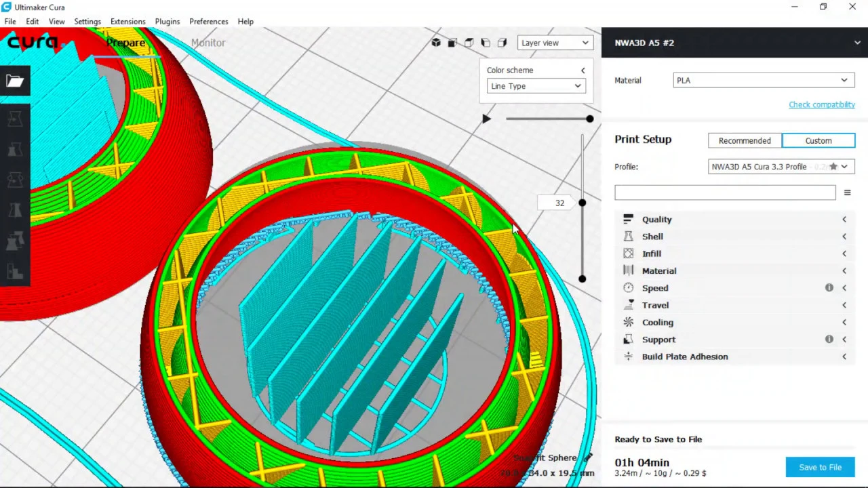Select the Support Blocker tool

(15, 272)
